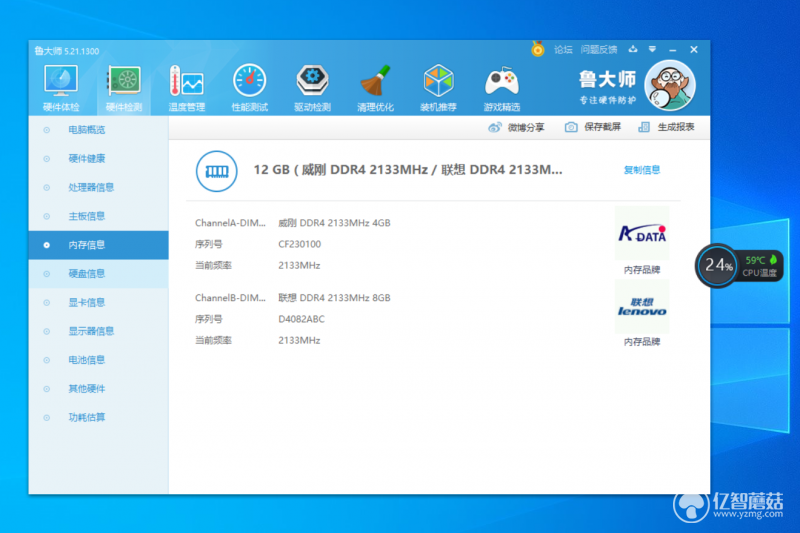Open 装机推荐 cube icon
This screenshot has width=800, height=533.
click(438, 88)
